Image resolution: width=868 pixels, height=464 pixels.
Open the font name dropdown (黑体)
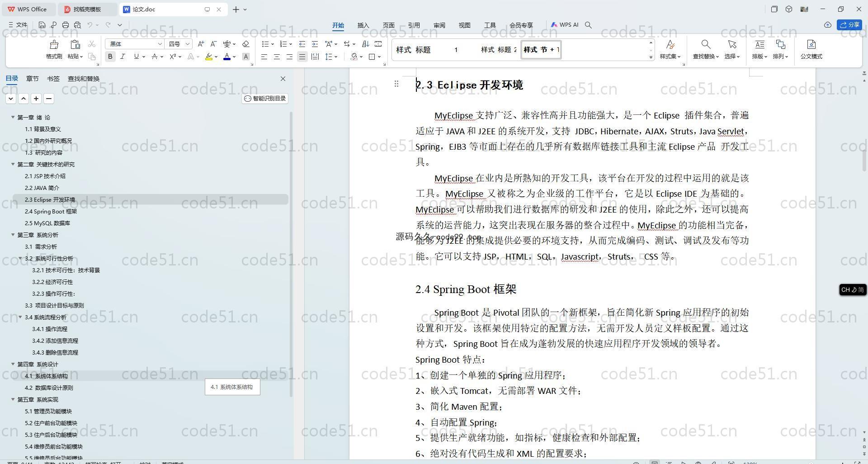pos(160,44)
